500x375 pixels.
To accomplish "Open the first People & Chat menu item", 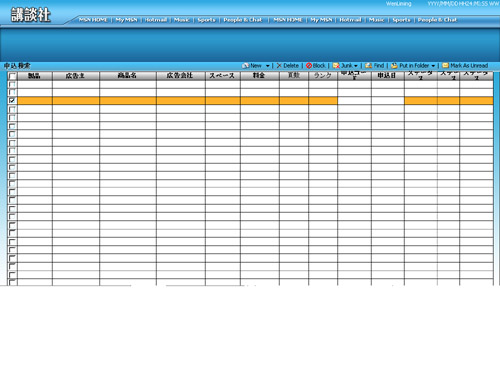I will point(243,20).
